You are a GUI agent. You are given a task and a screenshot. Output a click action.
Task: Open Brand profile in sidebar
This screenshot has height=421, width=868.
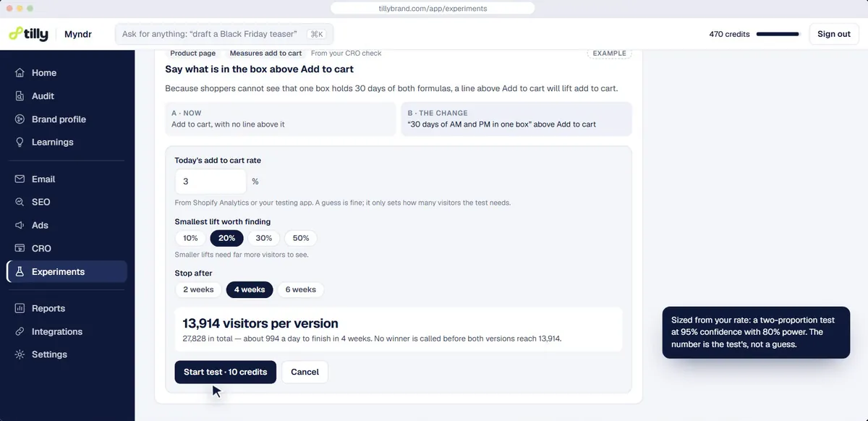click(x=67, y=119)
